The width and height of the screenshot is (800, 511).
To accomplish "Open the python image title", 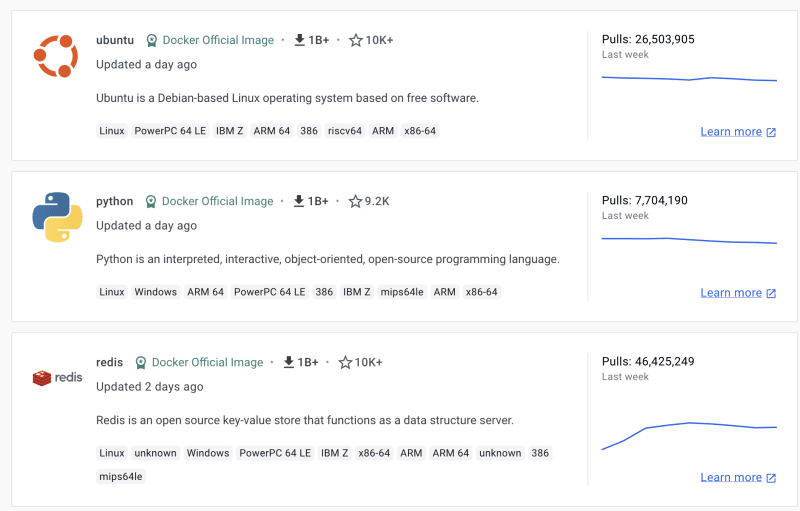I will coord(114,201).
